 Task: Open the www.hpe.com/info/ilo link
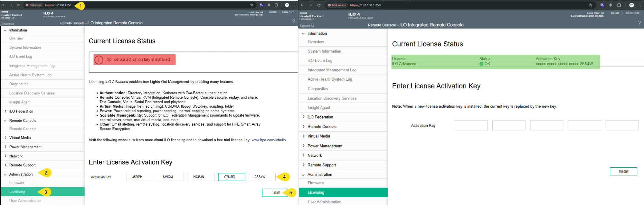click(269, 140)
